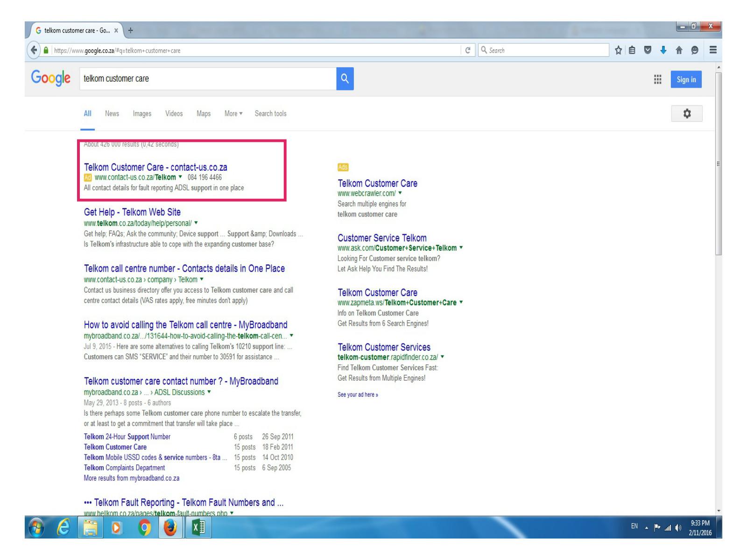
Task: Click the Firefox Search box
Action: click(x=543, y=50)
